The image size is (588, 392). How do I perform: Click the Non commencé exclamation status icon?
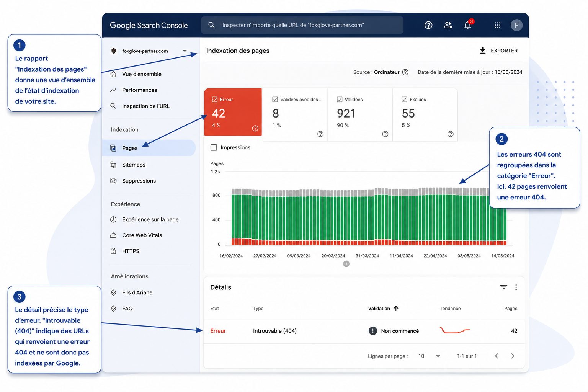coord(373,331)
